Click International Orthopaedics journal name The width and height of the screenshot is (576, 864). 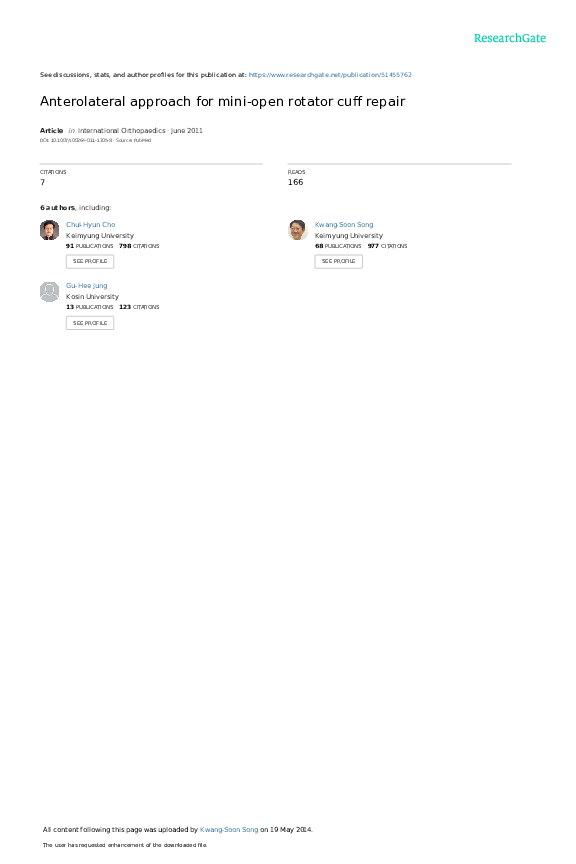pos(121,131)
